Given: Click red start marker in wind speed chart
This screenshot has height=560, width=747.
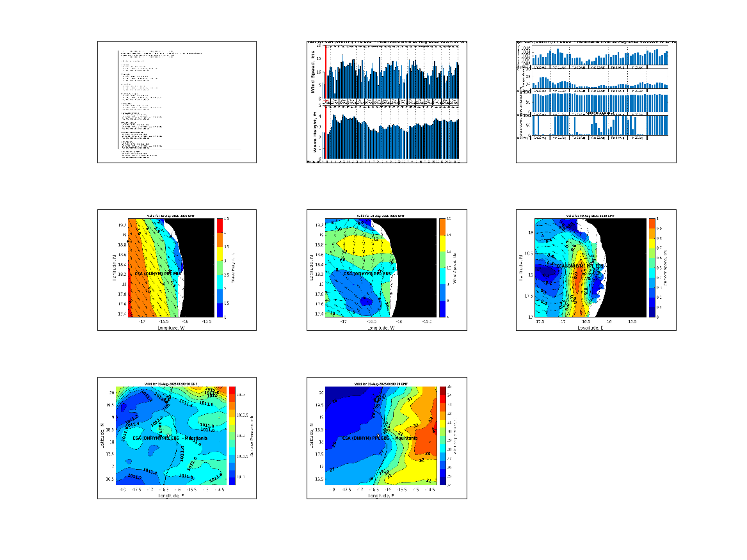Looking at the screenshot, I should (325, 72).
